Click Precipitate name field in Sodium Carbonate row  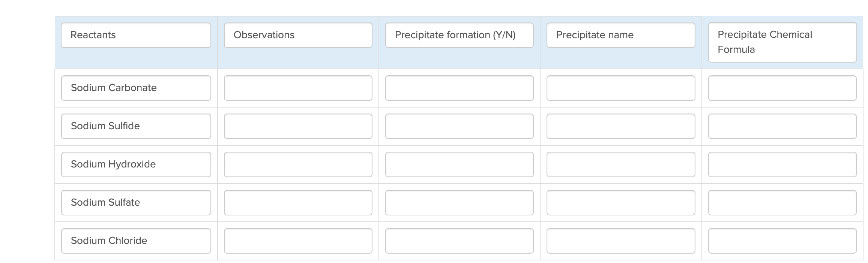[x=621, y=88]
